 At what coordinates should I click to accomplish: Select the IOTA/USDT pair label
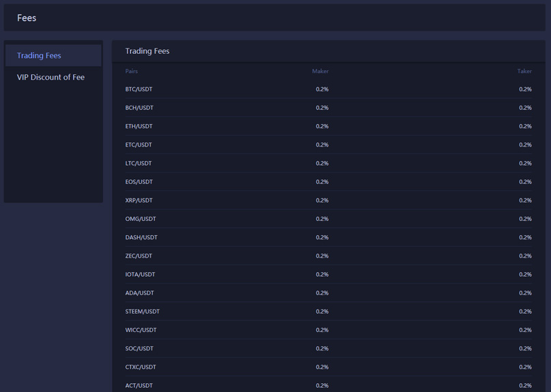pos(140,275)
